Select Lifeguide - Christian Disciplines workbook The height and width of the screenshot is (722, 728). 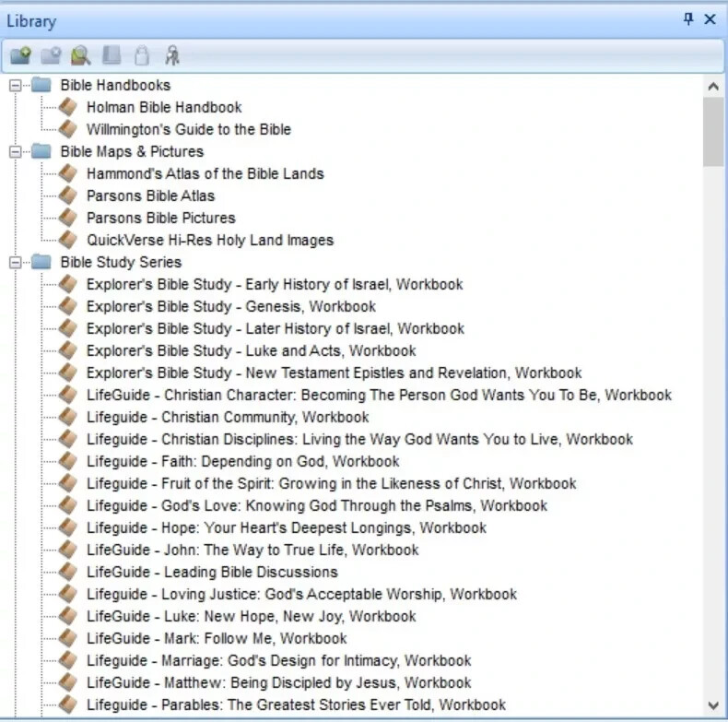pyautogui.click(x=359, y=440)
